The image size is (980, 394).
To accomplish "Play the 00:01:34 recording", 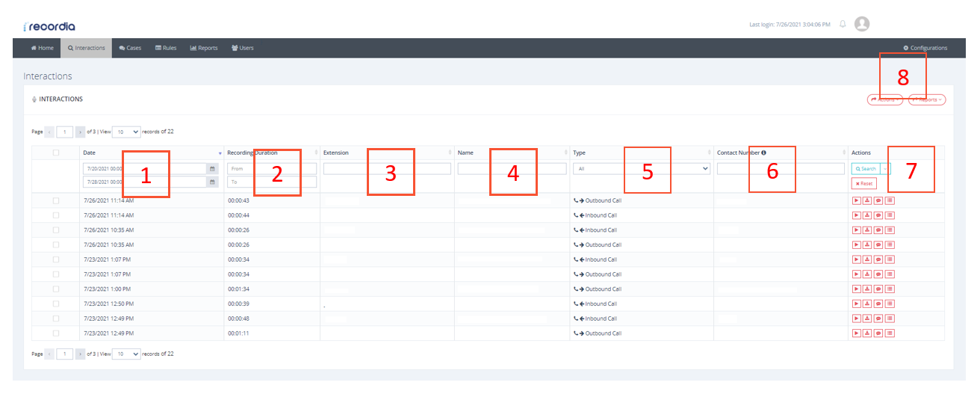I will pyautogui.click(x=856, y=289).
